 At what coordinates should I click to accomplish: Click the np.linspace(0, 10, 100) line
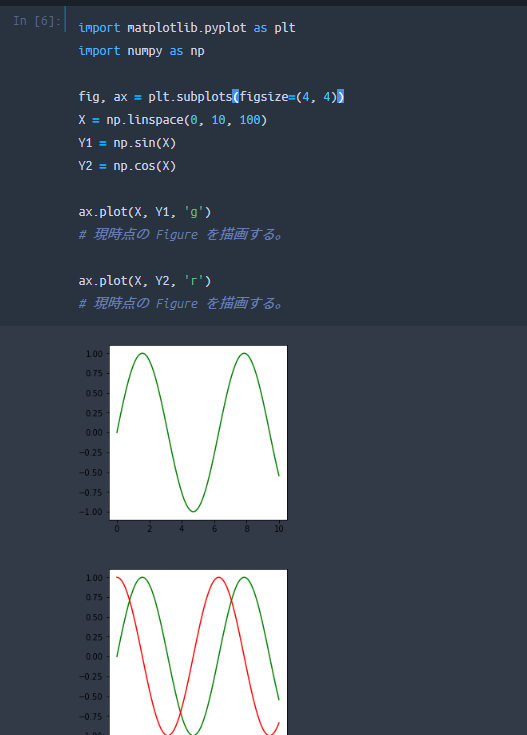(x=173, y=120)
